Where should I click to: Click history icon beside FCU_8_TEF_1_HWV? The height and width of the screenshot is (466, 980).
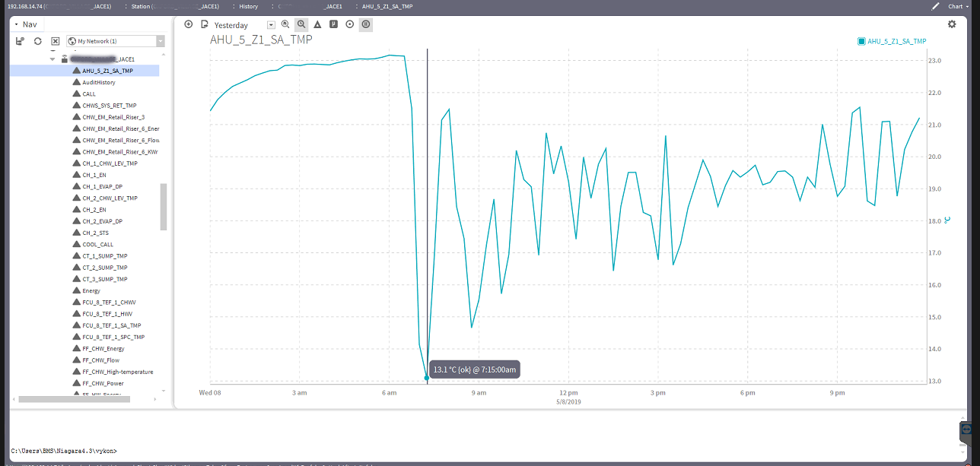(x=76, y=313)
